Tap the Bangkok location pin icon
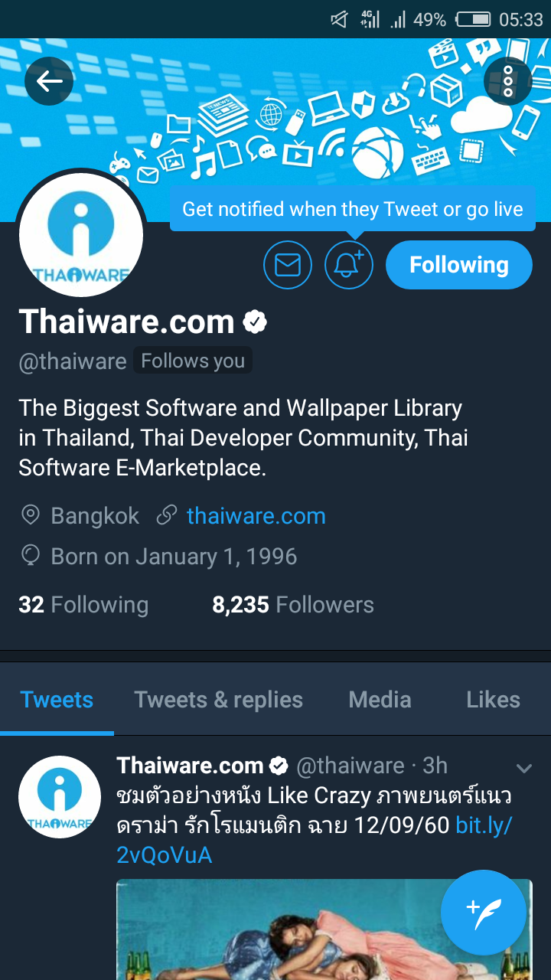 coord(30,515)
